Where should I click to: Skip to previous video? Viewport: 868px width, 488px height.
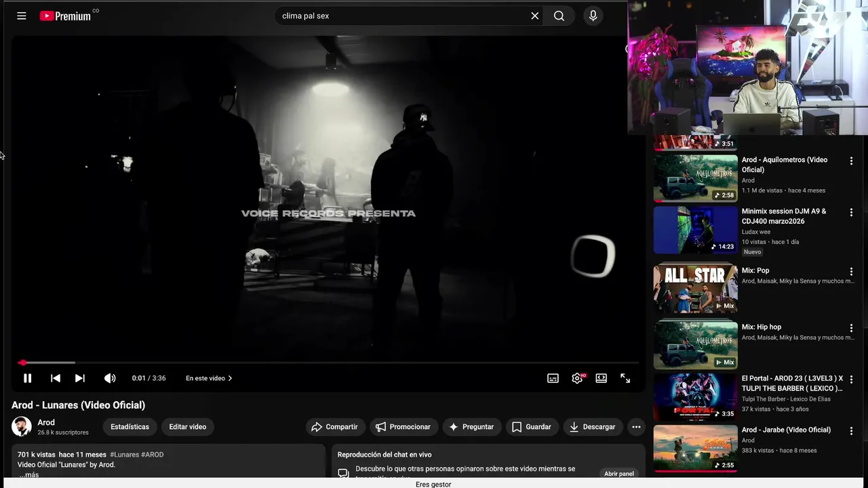(56, 378)
